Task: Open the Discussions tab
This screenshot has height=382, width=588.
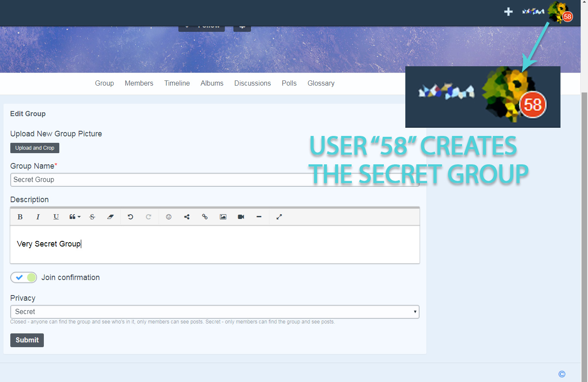Action: [252, 83]
